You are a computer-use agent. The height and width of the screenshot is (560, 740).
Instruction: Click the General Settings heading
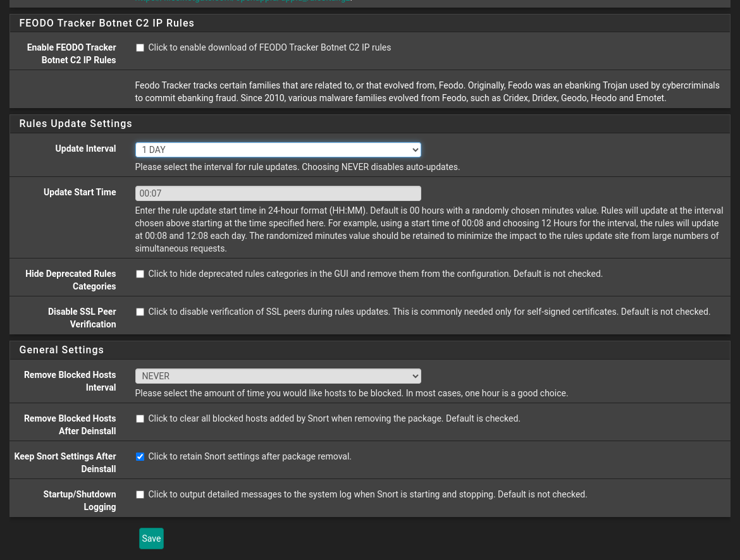[x=61, y=350]
